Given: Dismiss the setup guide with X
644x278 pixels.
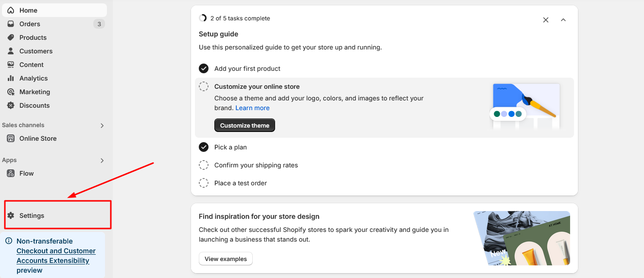Looking at the screenshot, I should coord(546,20).
